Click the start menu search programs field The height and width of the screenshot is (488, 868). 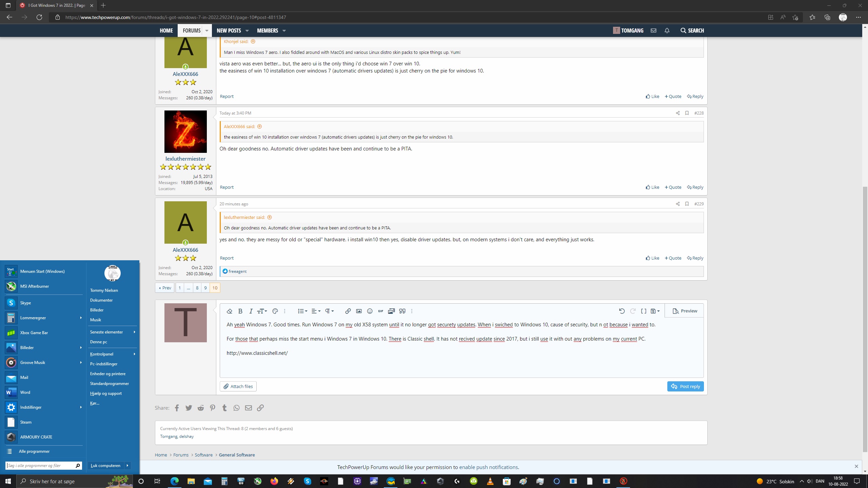pos(44,465)
